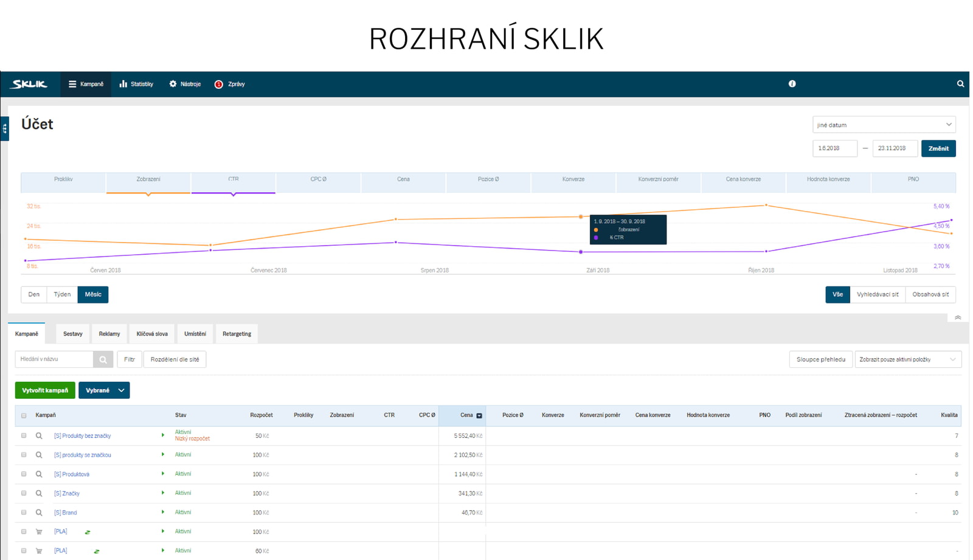Image resolution: width=973 pixels, height=560 pixels.
Task: Open the Retargeting tab
Action: click(237, 334)
